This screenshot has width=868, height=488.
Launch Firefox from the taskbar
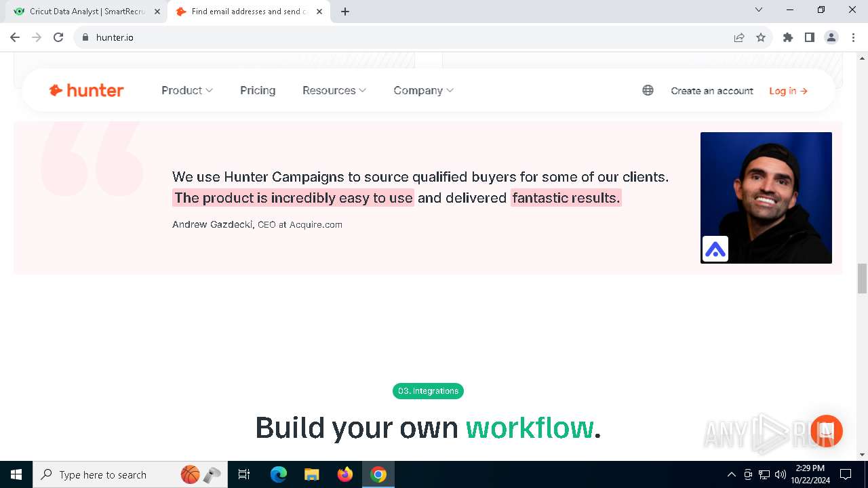pos(345,474)
